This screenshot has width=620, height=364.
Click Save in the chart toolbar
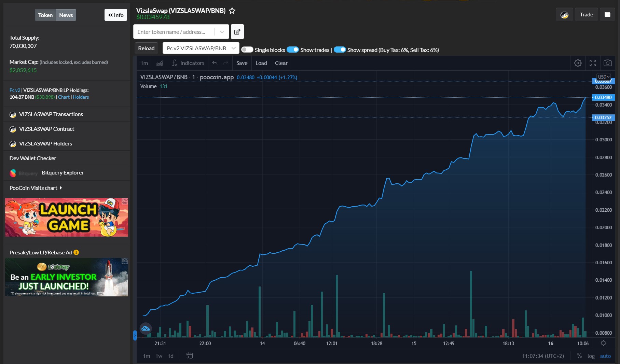(x=242, y=63)
